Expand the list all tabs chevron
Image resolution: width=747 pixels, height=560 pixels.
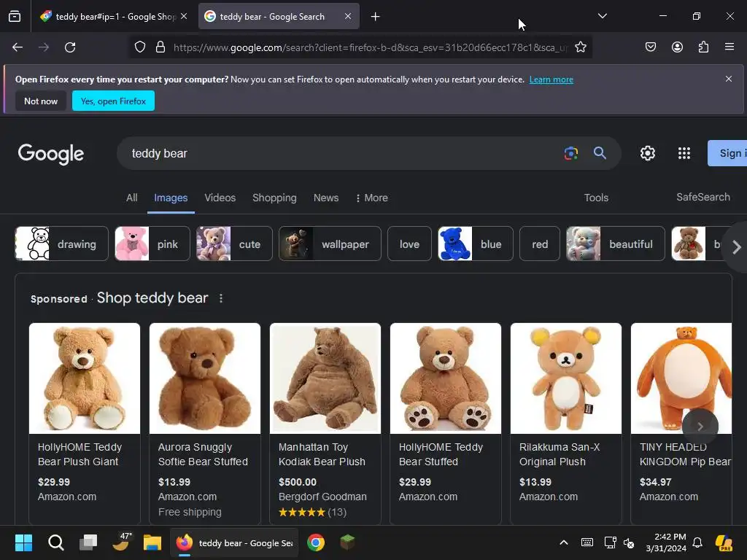(x=602, y=16)
